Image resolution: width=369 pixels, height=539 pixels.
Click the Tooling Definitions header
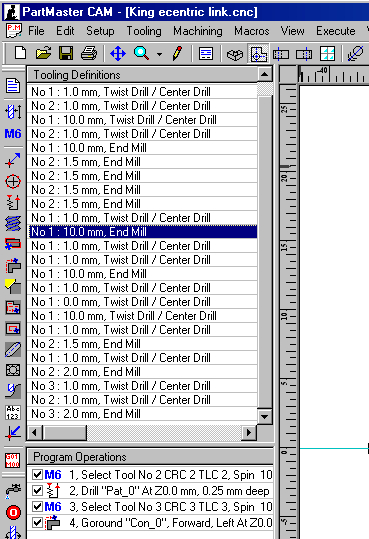(142, 75)
